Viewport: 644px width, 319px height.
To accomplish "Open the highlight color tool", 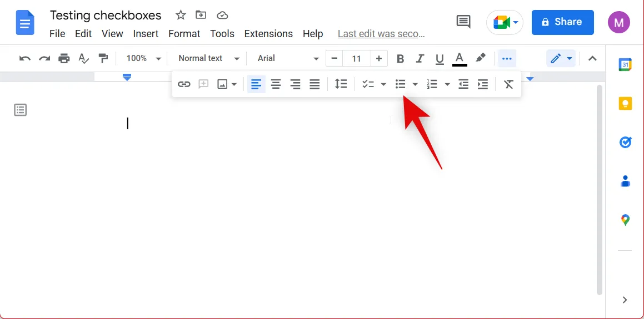I will tap(481, 58).
